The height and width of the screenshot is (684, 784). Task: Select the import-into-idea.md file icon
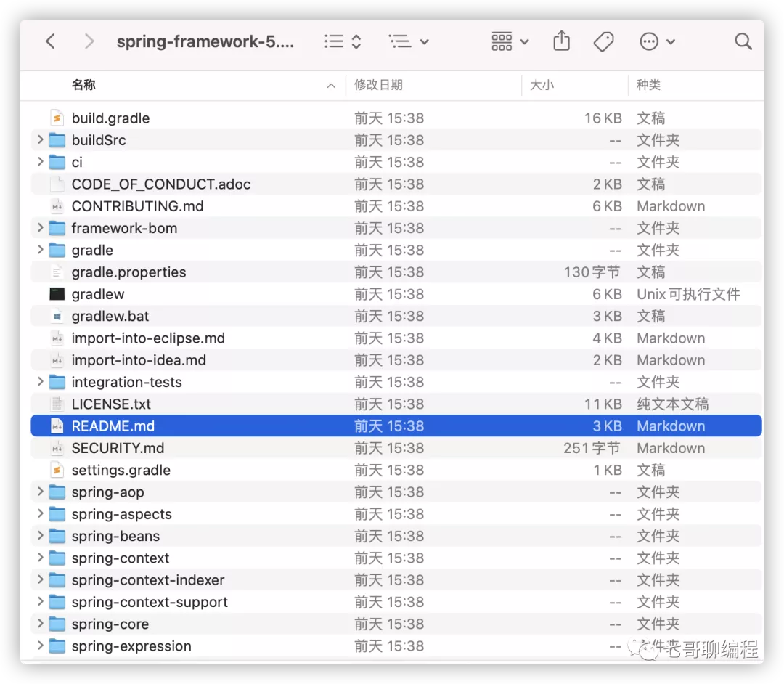57,360
